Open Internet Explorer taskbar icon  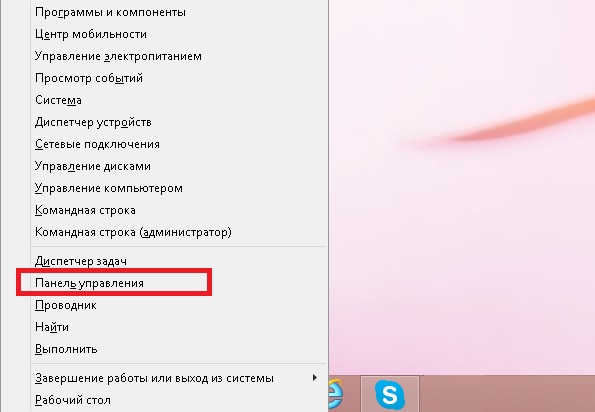[336, 394]
